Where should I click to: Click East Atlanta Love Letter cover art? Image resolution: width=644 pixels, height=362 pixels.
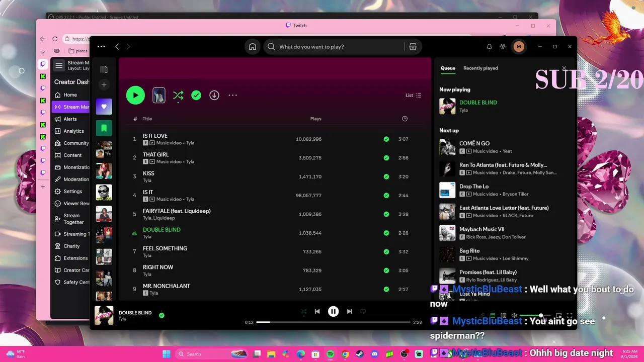447,212
